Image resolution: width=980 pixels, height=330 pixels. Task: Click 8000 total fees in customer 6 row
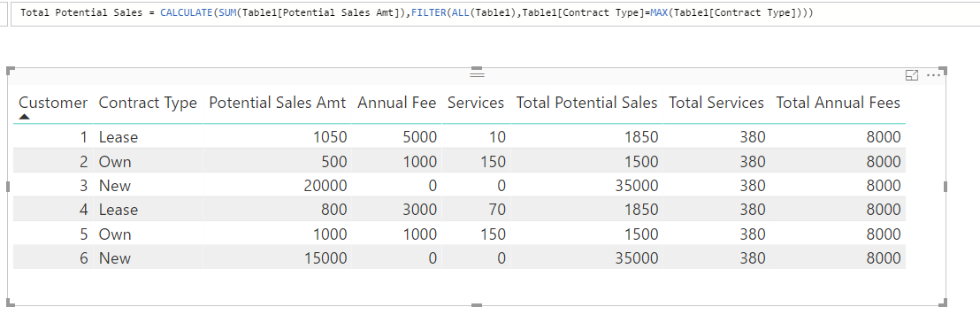tap(884, 258)
